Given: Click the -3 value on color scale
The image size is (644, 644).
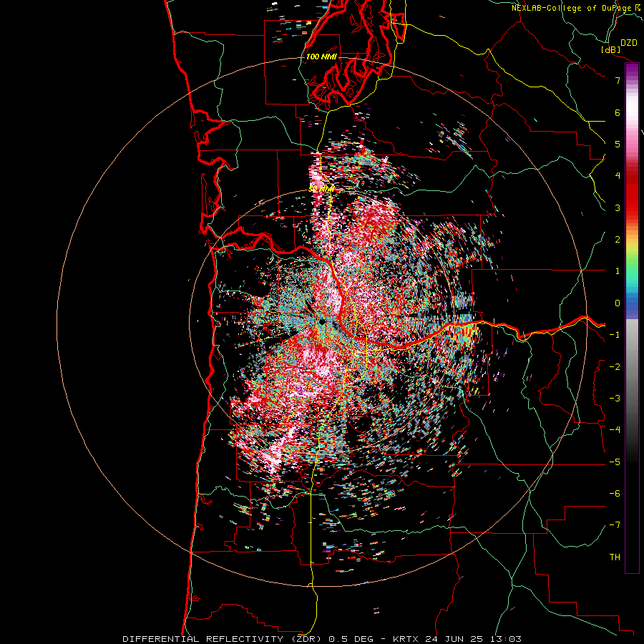Looking at the screenshot, I should pyautogui.click(x=615, y=399).
